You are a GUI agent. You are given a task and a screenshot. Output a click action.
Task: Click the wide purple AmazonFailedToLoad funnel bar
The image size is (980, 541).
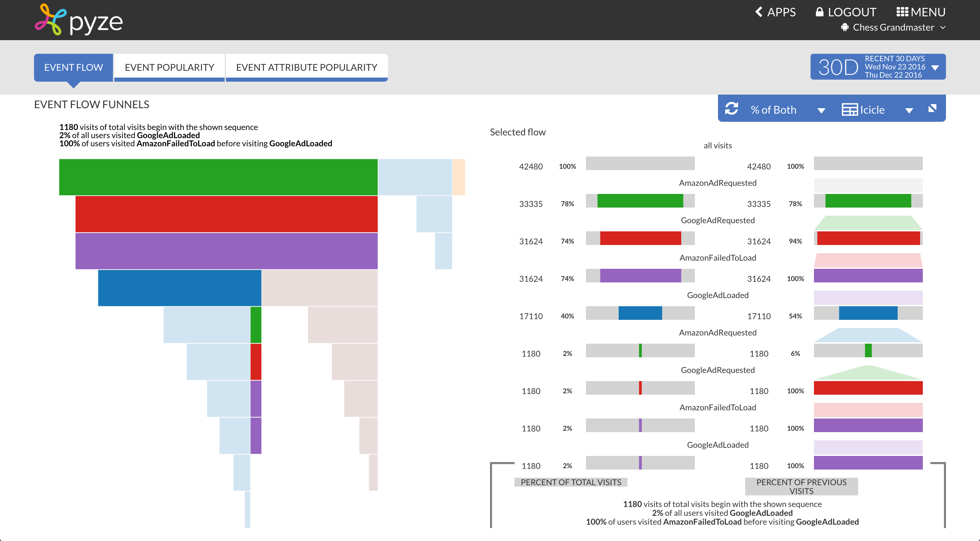pyautogui.click(x=226, y=251)
